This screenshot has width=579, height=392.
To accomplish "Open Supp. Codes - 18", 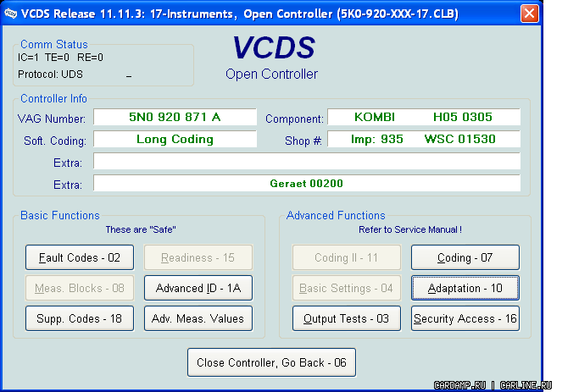I will click(80, 318).
